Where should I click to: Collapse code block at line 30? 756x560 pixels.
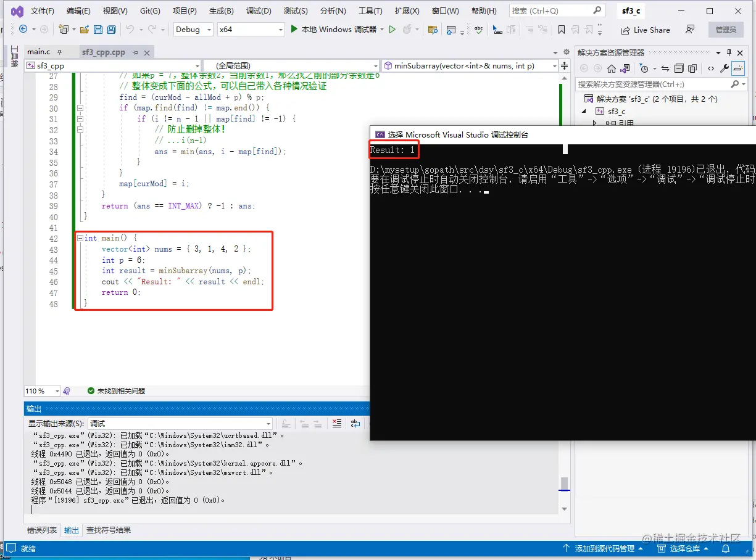click(80, 108)
